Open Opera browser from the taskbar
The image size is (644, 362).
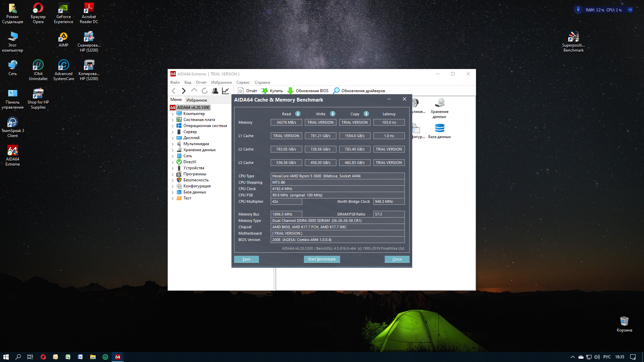(x=43, y=357)
